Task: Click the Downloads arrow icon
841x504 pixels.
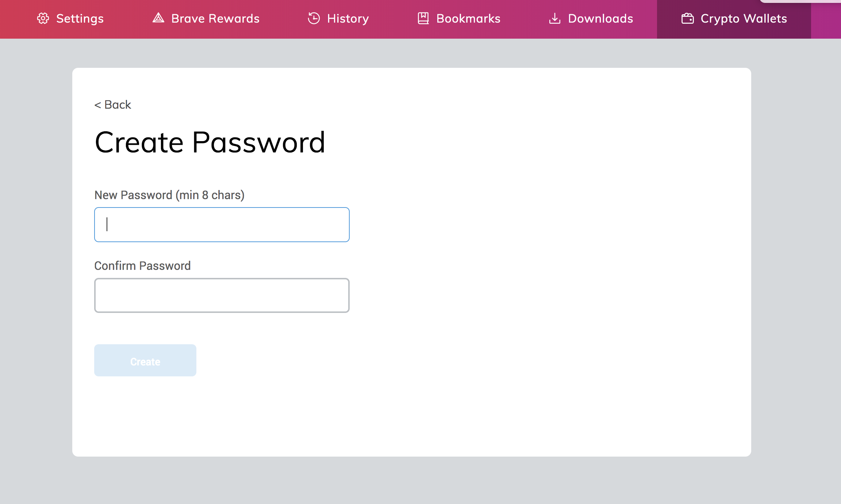Action: pos(554,18)
